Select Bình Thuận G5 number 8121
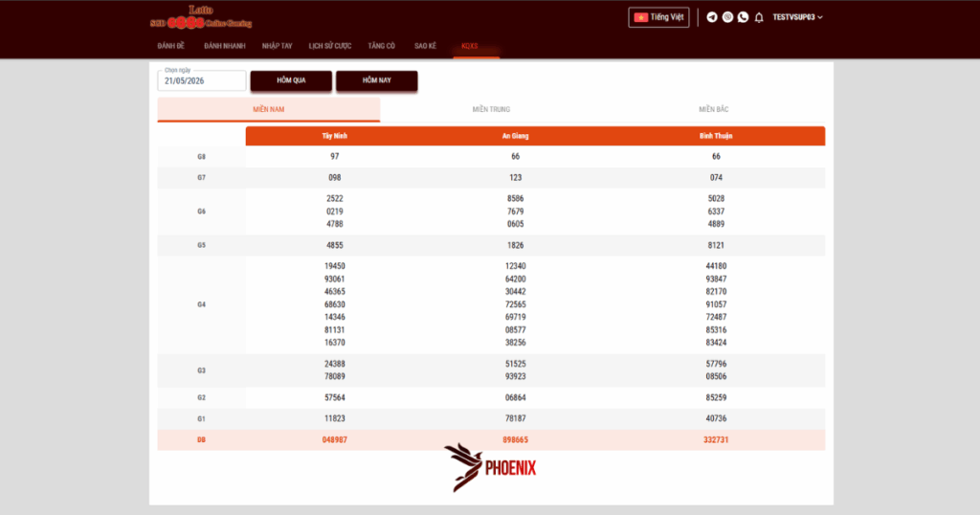 (x=716, y=245)
